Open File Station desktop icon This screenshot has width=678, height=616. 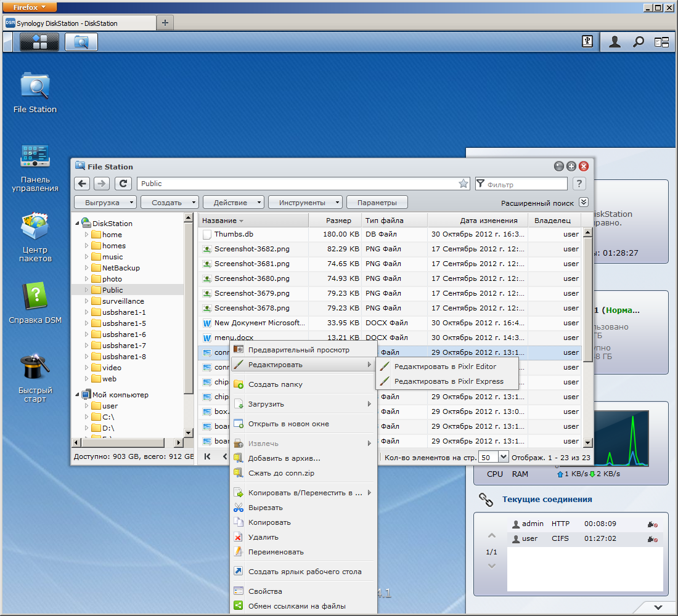click(x=35, y=86)
